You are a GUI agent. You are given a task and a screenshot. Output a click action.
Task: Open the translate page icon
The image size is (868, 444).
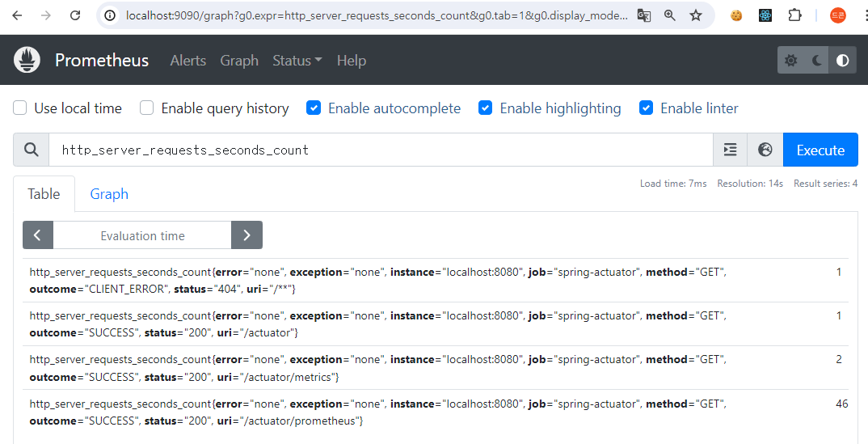644,15
